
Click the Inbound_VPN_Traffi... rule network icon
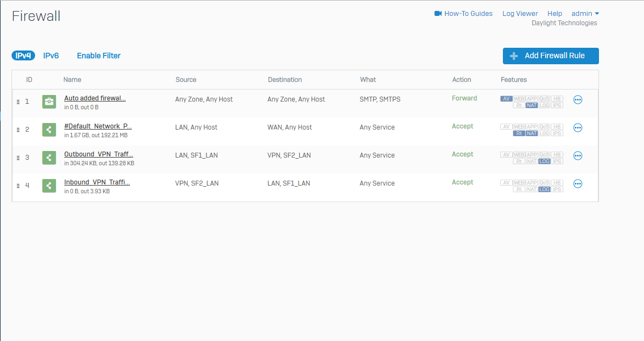[49, 185]
